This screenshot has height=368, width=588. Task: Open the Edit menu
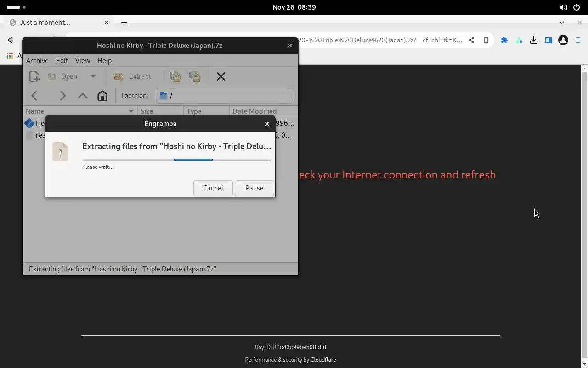[62, 60]
